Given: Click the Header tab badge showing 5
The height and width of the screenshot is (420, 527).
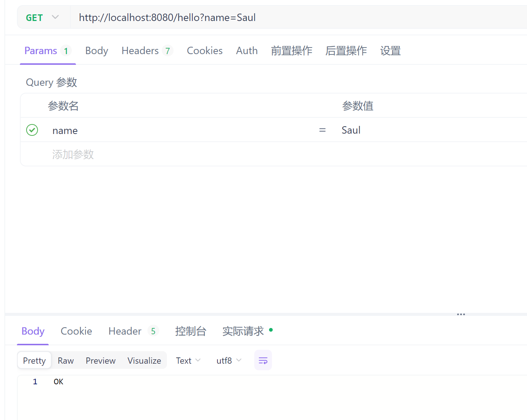Looking at the screenshot, I should point(153,331).
